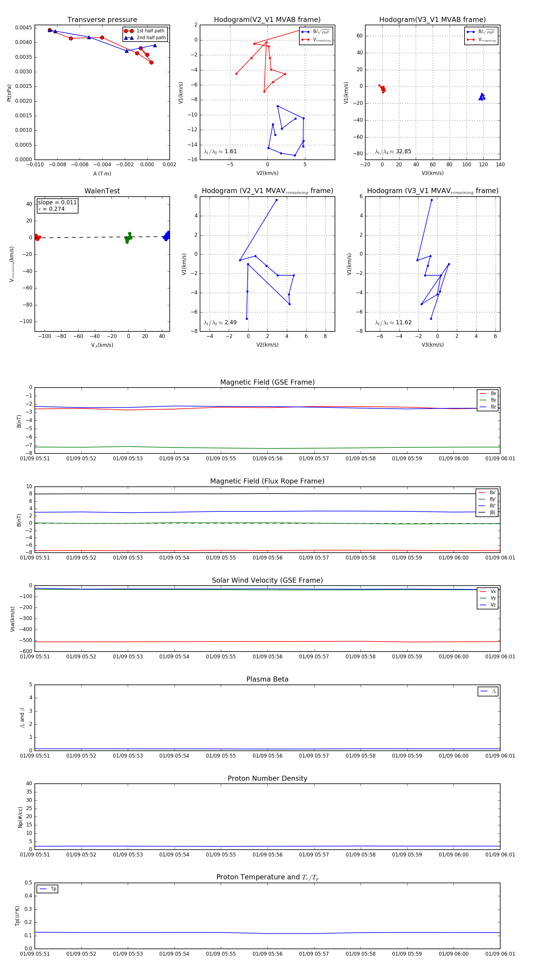Screen dimensions: 535x980
Task: Click the "V_A(km/s)" x-axis label
Action: [x=102, y=345]
